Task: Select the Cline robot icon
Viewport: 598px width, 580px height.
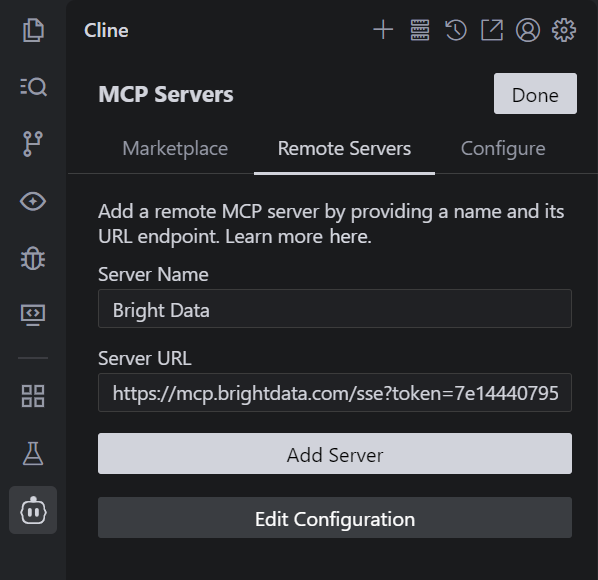Action: click(33, 510)
